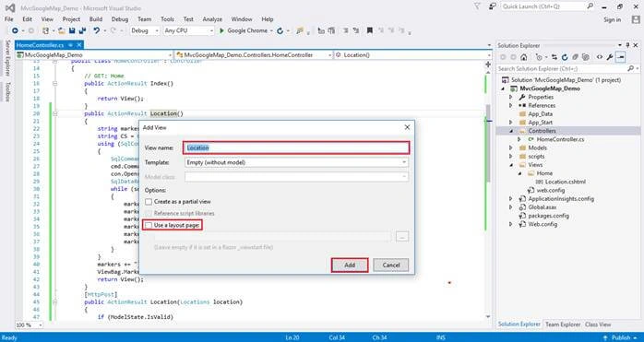Select Location.cshtml in Solution Explorer
The width and height of the screenshot is (644, 342).
[566, 182]
